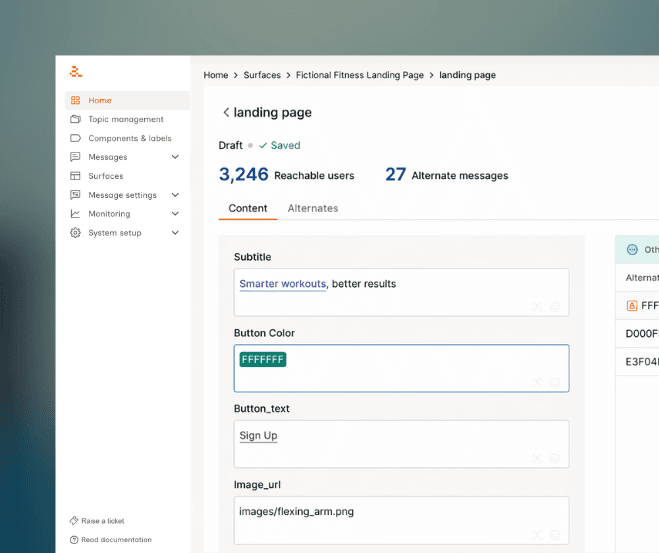Click the Button_text scan icon
This screenshot has width=659, height=553.
[537, 458]
